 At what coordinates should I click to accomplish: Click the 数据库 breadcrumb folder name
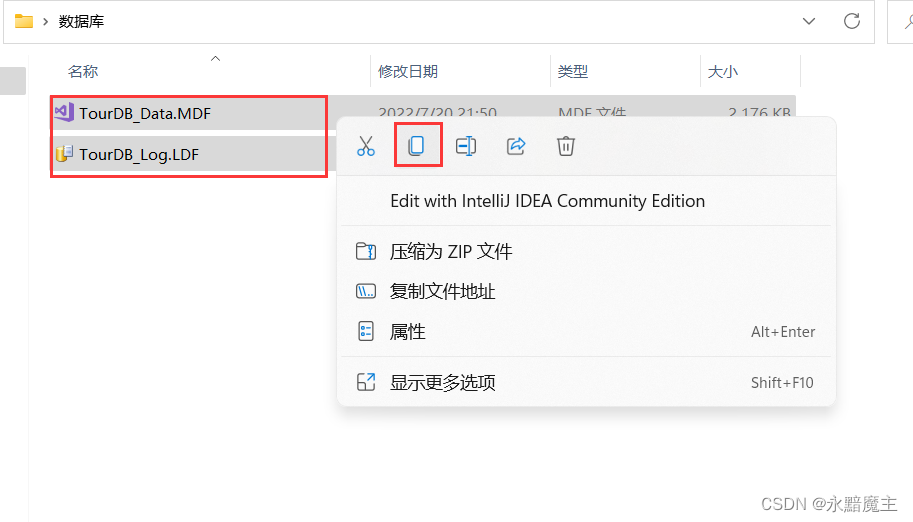point(82,22)
